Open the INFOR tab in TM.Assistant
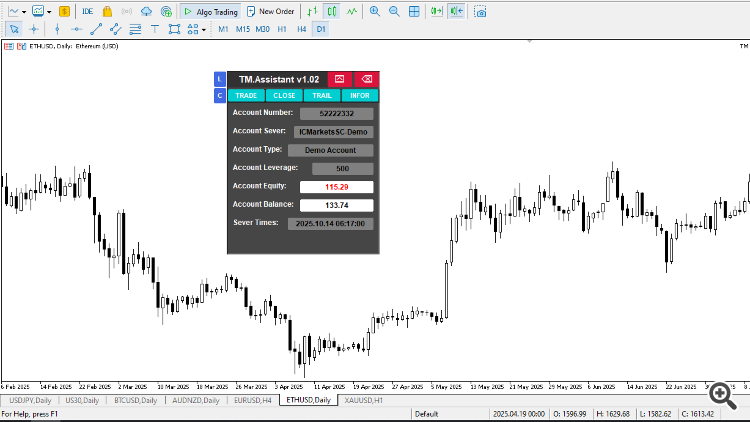The image size is (750, 422). [360, 96]
